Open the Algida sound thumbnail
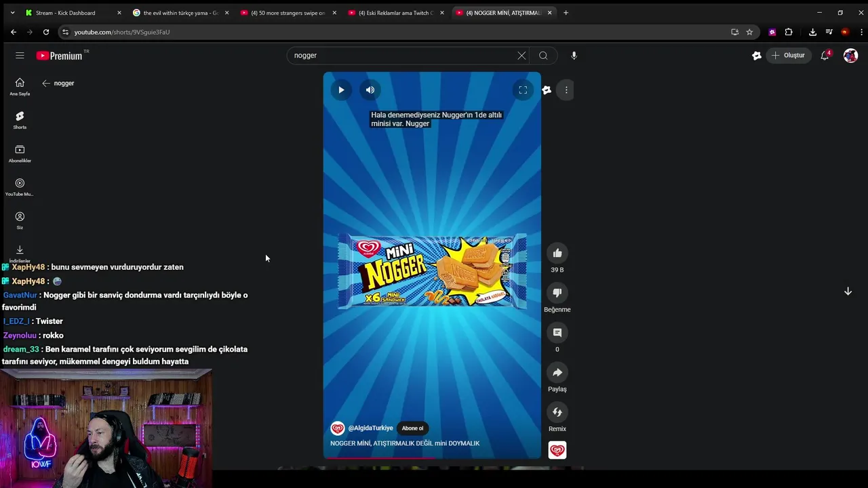The width and height of the screenshot is (868, 488). pos(557,450)
